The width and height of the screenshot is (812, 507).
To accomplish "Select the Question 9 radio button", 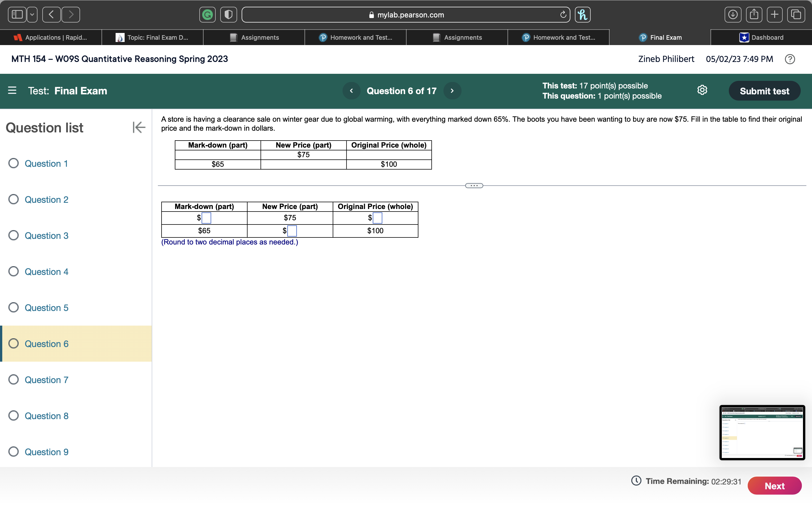I will 14,451.
